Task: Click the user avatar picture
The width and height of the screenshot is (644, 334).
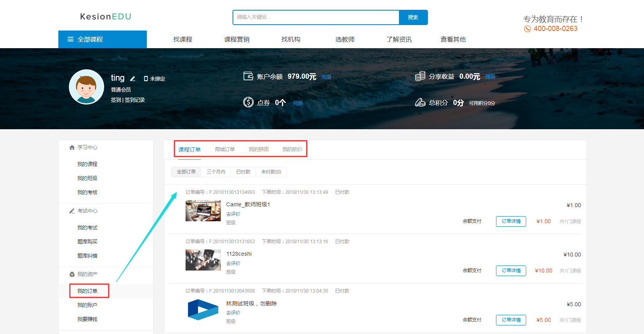Action: click(87, 87)
